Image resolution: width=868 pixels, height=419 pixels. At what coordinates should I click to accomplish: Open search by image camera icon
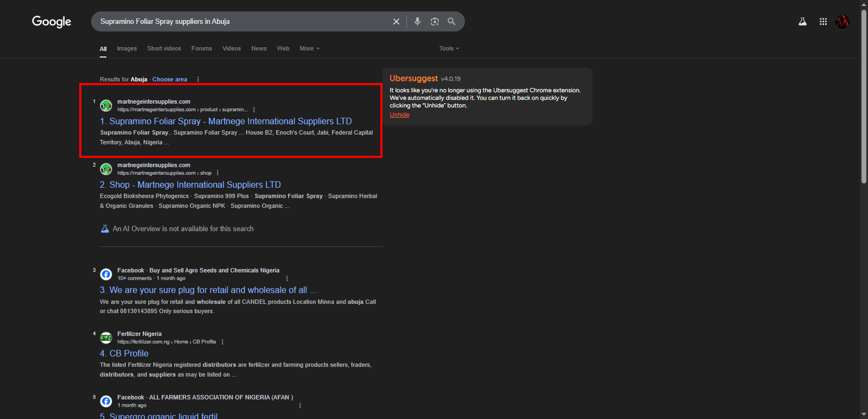point(435,22)
